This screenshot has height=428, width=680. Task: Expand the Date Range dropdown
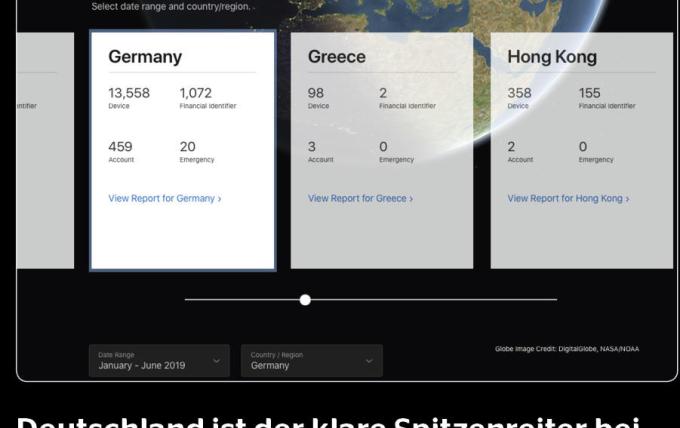[x=159, y=361]
